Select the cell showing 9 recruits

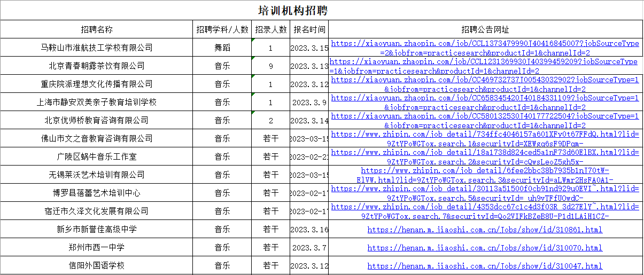point(270,66)
